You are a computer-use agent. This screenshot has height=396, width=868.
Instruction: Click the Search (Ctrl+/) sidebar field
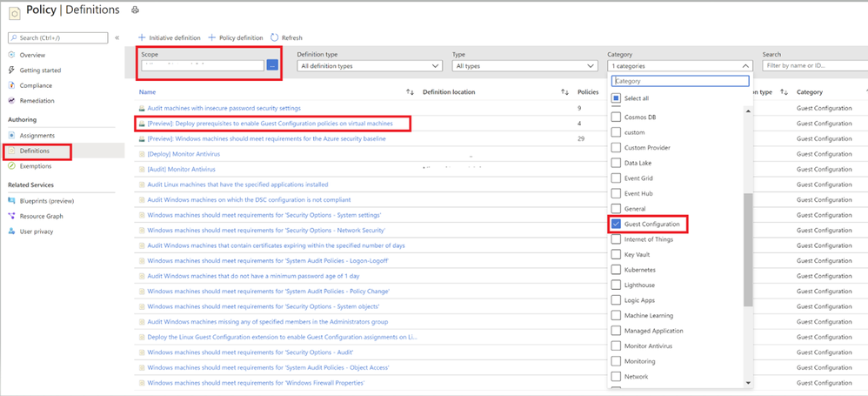58,37
